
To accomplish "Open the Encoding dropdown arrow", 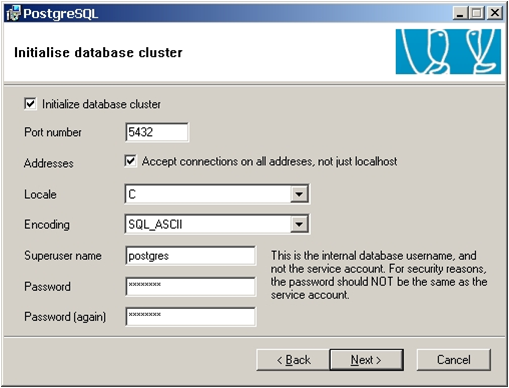I will point(299,224).
